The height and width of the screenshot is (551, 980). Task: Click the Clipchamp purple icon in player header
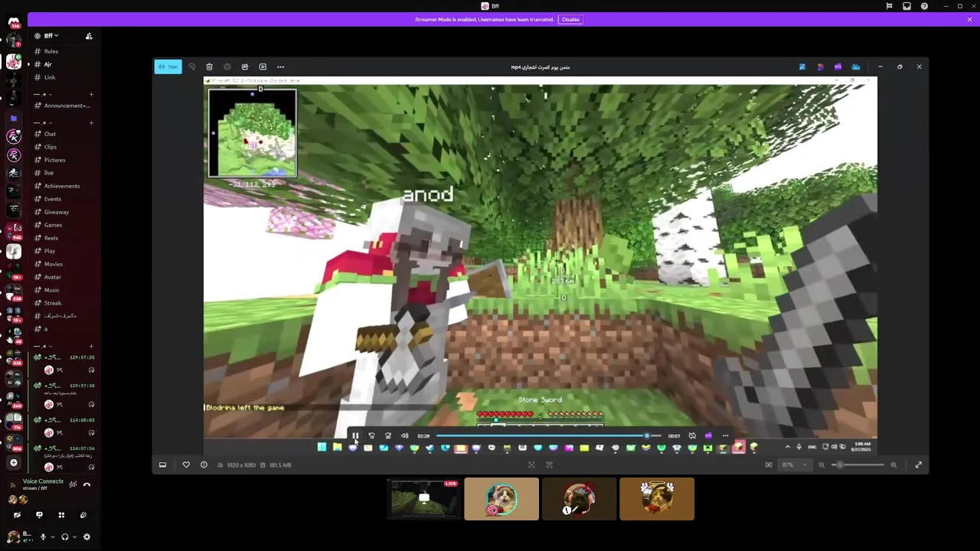(838, 67)
